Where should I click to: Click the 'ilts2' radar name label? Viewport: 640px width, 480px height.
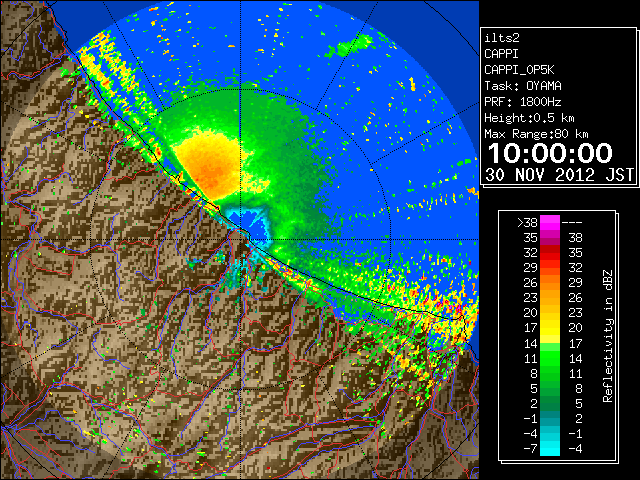[502, 38]
